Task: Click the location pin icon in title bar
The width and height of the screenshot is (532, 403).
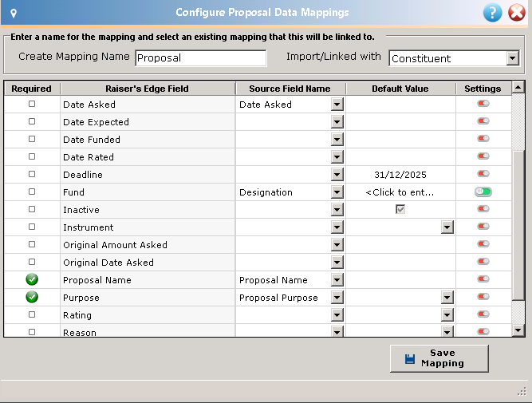Action: tap(14, 14)
